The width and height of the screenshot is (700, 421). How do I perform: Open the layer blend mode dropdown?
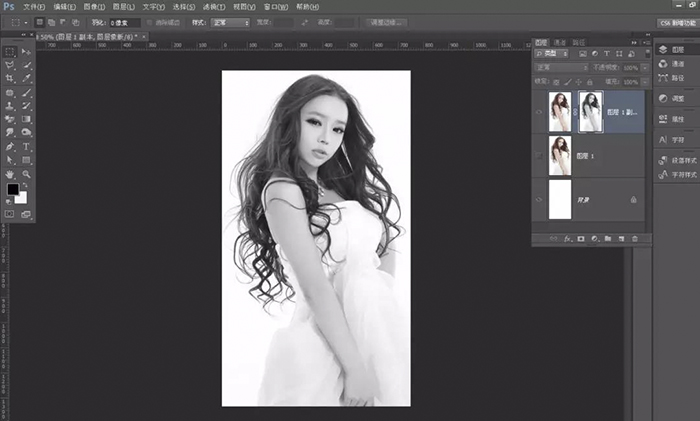(562, 68)
